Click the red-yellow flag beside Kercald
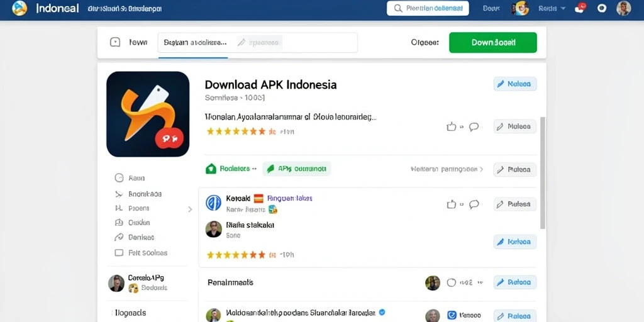 [x=258, y=198]
